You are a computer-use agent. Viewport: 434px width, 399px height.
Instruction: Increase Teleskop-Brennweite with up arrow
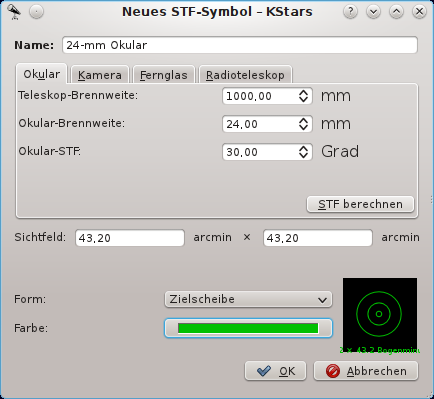pyautogui.click(x=303, y=93)
